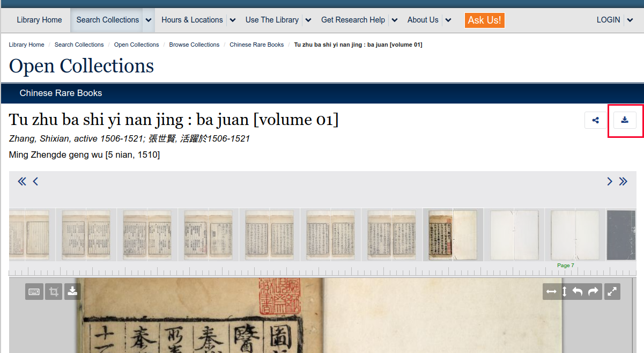This screenshot has width=644, height=353.
Task: Open keyboard shortcuts in the viewer
Action: click(x=34, y=291)
